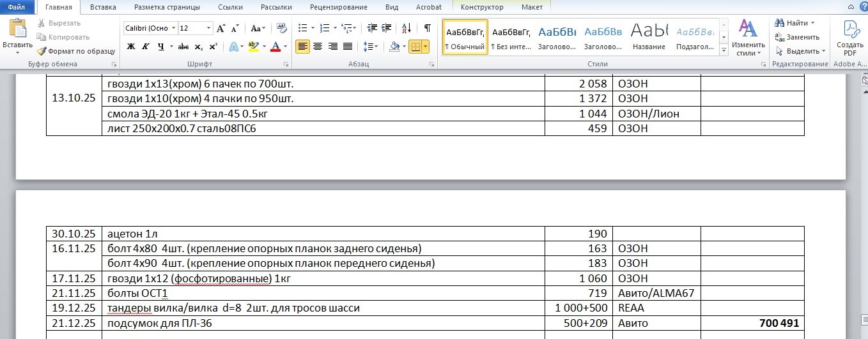Toggle bold (Ж) formatting
Screen dimensions: 868x339
131,47
